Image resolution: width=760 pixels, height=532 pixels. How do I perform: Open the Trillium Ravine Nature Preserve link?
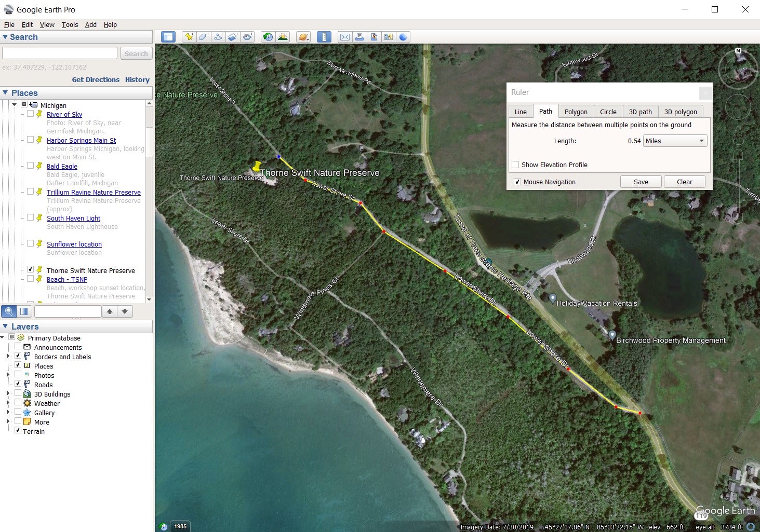click(x=94, y=192)
